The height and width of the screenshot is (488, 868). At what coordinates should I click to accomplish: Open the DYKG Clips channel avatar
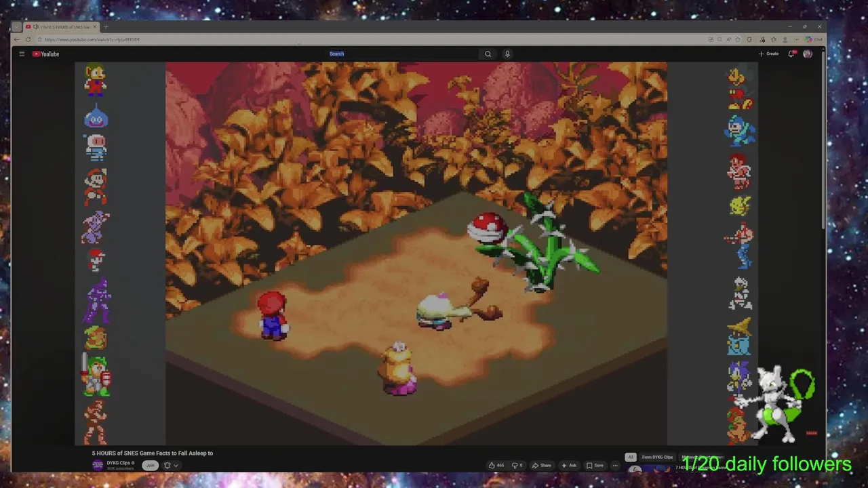click(x=98, y=465)
